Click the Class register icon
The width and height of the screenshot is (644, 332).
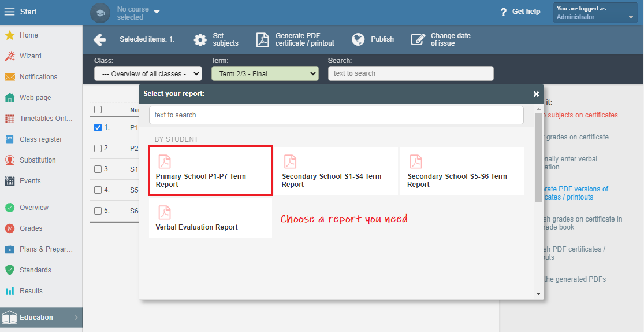point(10,139)
